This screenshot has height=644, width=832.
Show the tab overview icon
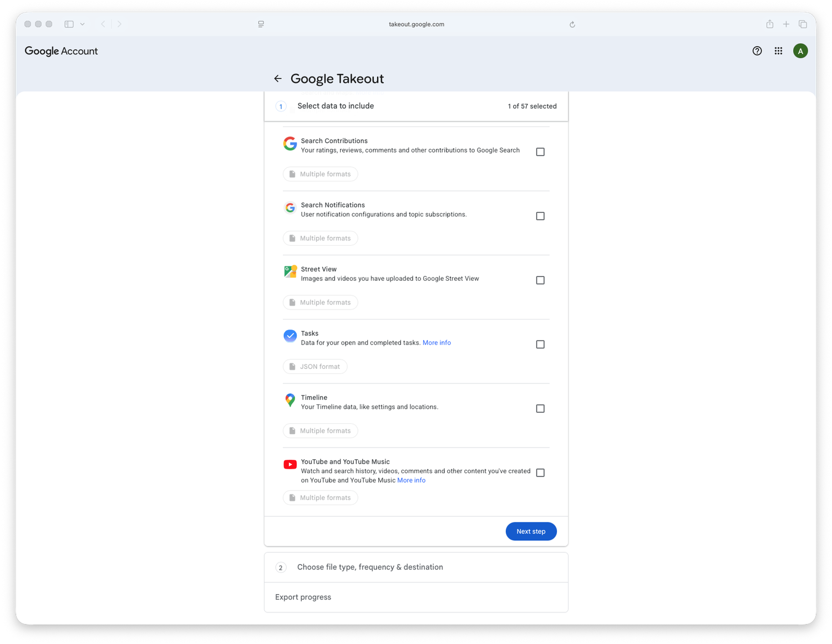[803, 24]
